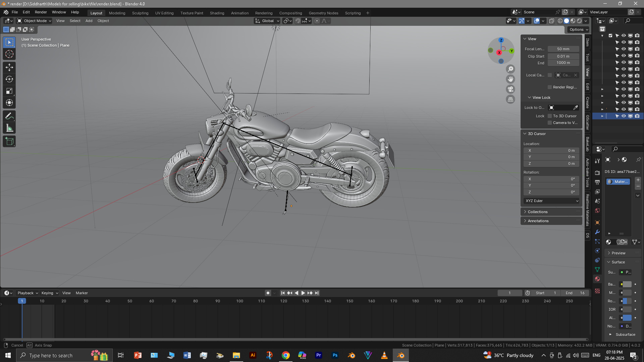
Task: Open the pivot point dropdown
Action: coord(288,21)
